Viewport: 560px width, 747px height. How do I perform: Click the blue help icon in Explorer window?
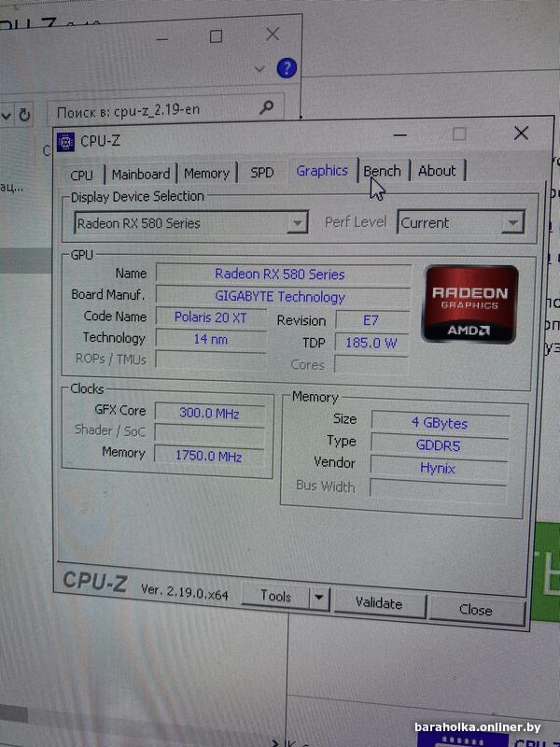click(287, 68)
